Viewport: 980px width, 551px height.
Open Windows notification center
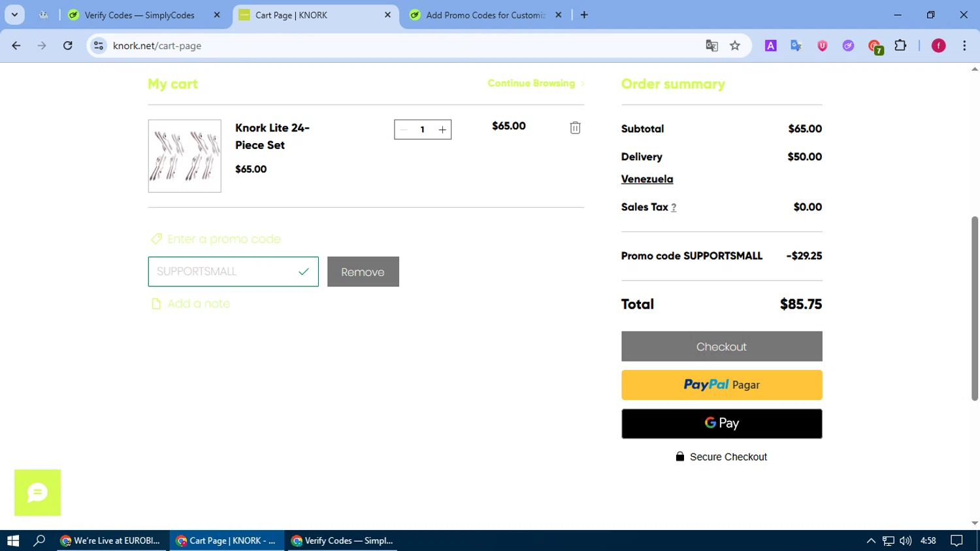(957, 541)
